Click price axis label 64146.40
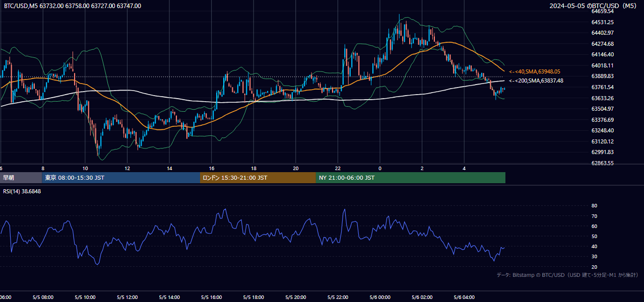Screen dimensions: 644x302 [x=602, y=54]
